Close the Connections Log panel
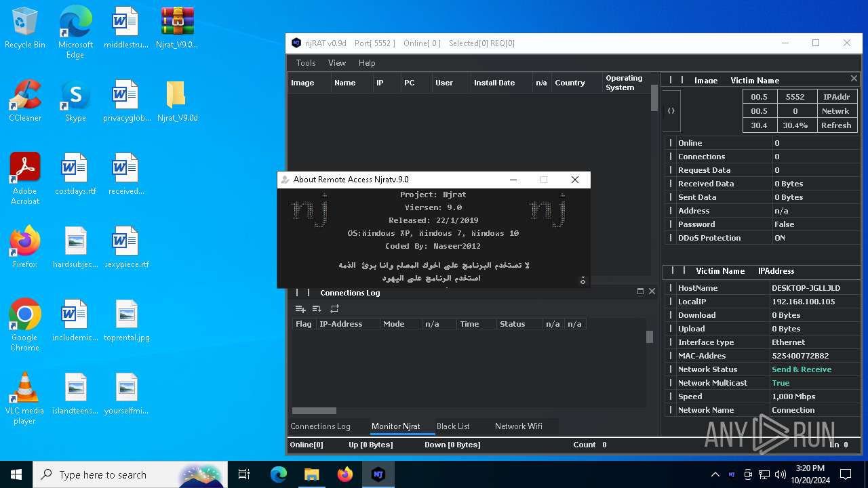 [652, 291]
